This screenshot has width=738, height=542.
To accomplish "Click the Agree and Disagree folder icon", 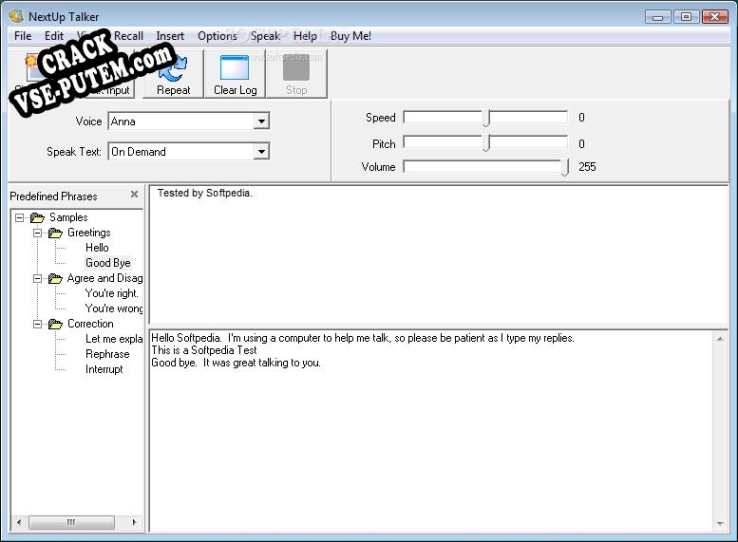I will click(x=55, y=279).
